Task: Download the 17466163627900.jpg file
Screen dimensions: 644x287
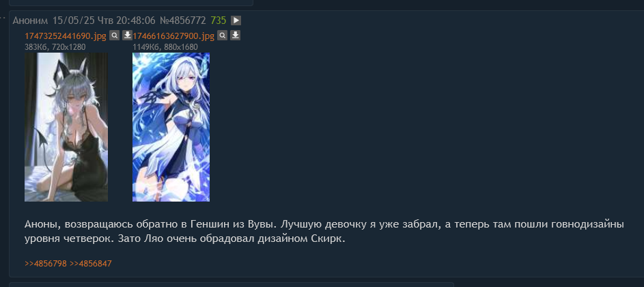Action: pos(235,36)
